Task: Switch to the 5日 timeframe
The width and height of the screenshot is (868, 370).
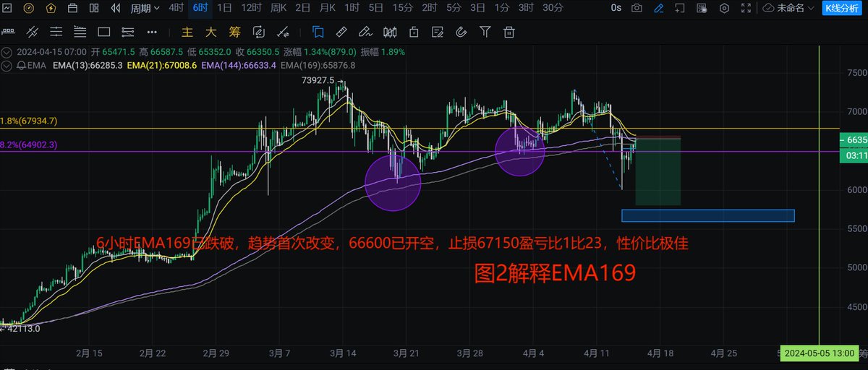Action: (x=376, y=8)
